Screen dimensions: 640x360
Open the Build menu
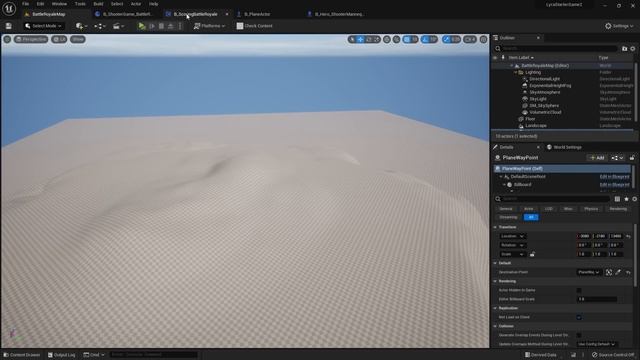(x=98, y=4)
